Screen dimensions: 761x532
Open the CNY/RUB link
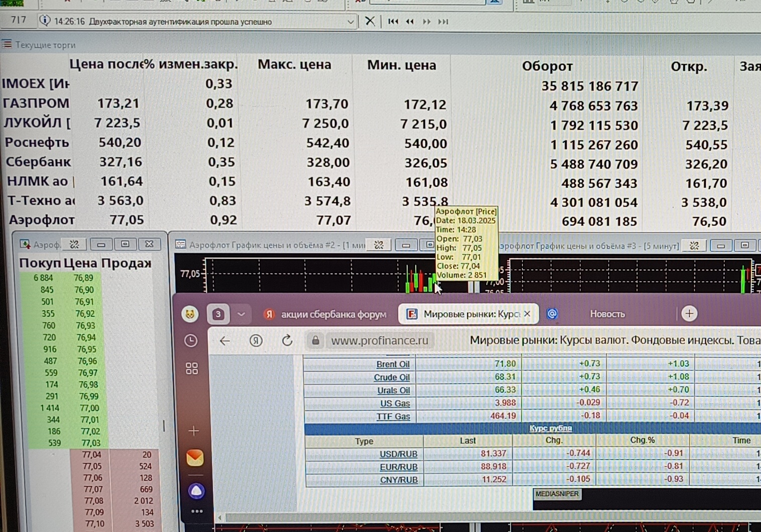399,480
